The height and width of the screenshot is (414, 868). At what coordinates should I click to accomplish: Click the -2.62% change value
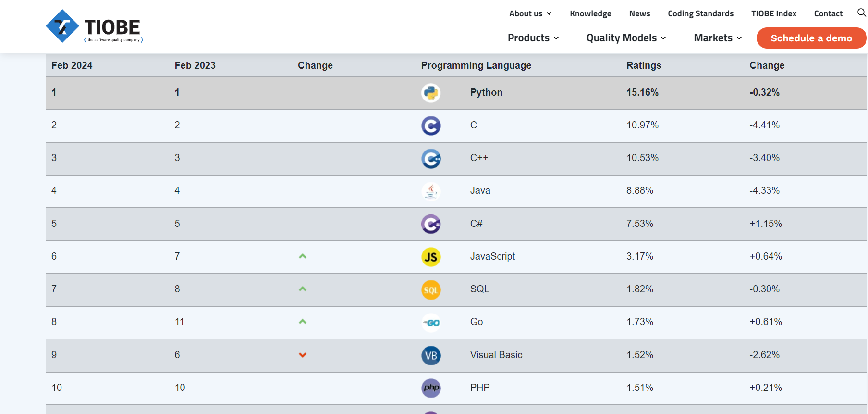[x=765, y=355]
